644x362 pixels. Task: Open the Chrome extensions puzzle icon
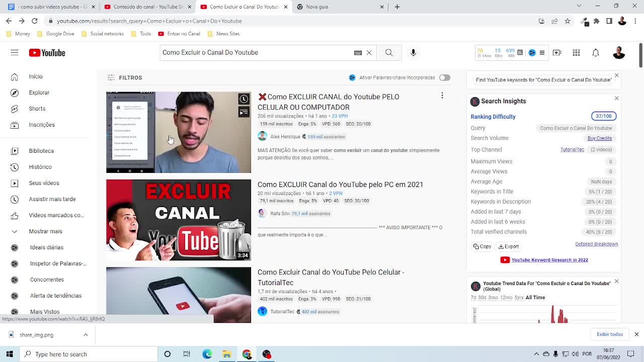tap(597, 21)
